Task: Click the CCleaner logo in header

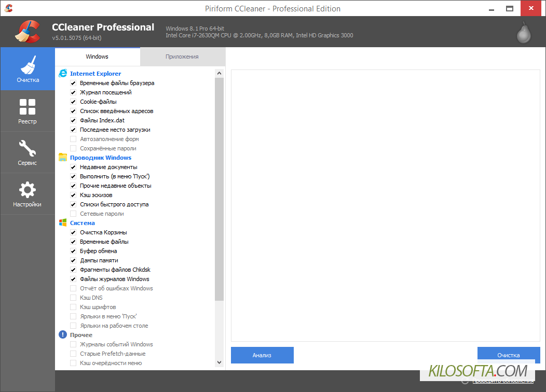Action: (28, 32)
